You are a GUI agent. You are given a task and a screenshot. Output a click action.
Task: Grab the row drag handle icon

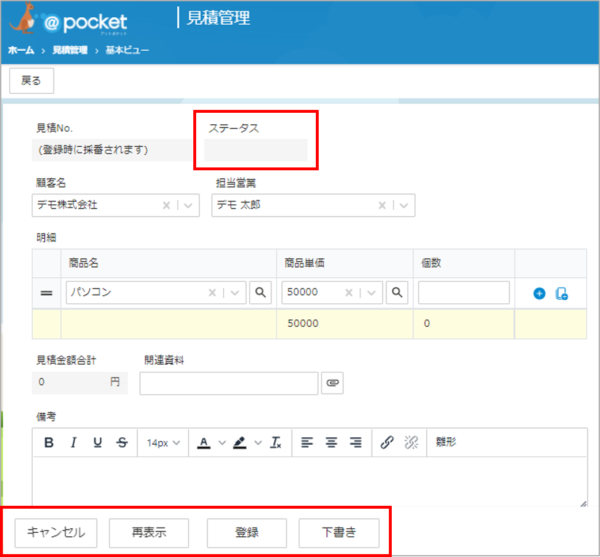46,293
